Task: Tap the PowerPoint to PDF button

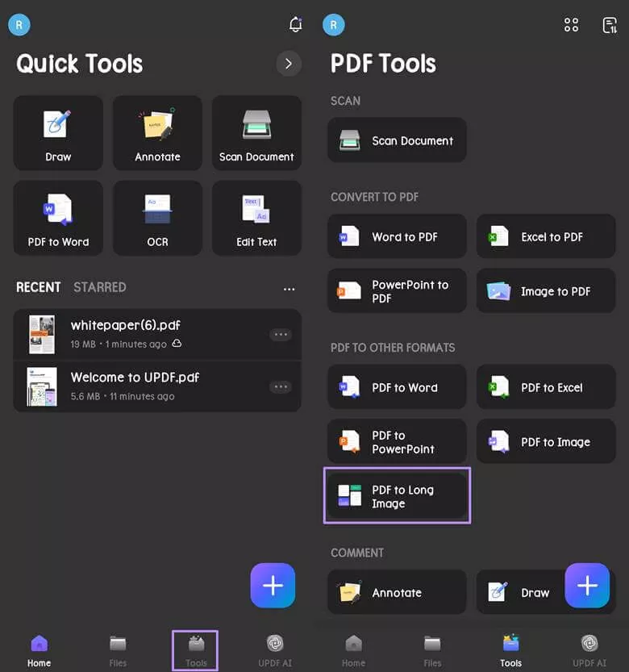Action: (397, 291)
